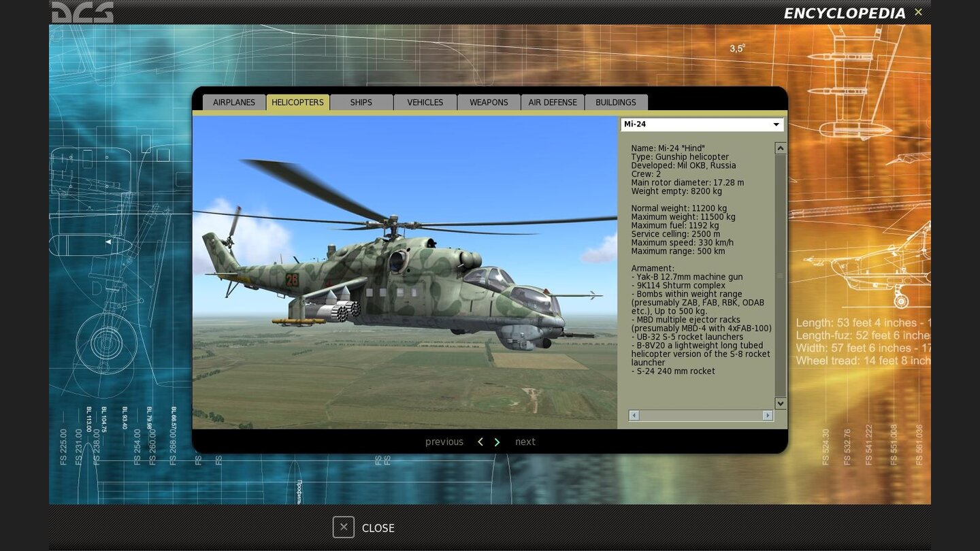Select the HELICOPTERS tab
This screenshot has height=551, width=980.
click(297, 102)
